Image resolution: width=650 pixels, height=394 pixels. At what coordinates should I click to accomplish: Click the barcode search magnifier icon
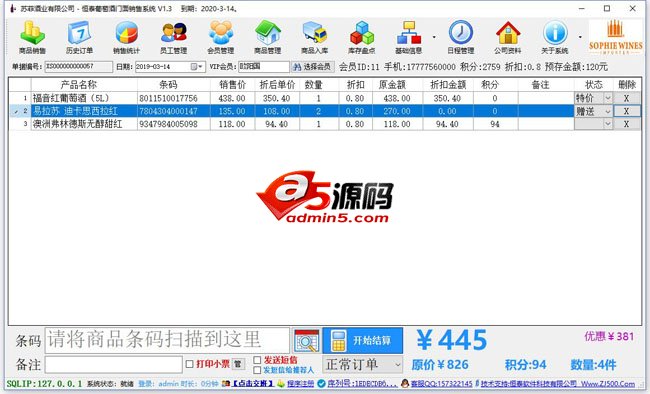[306, 340]
